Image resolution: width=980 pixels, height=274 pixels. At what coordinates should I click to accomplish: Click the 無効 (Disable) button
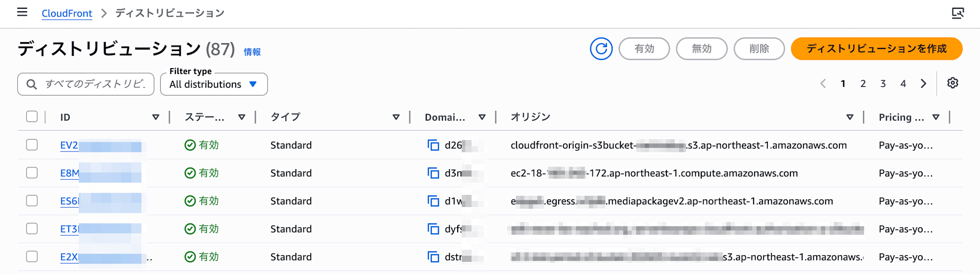702,49
